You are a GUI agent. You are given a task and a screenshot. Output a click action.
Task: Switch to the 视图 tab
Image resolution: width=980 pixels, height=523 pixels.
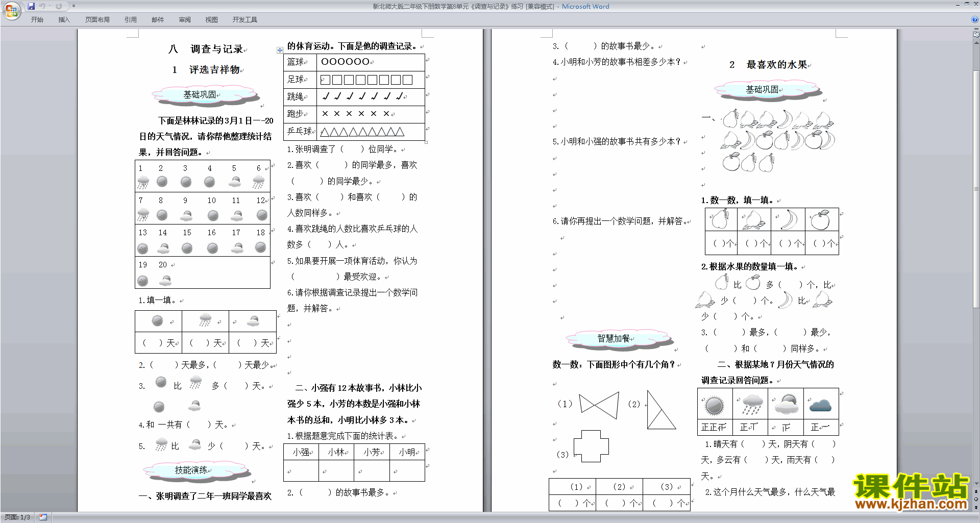tap(211, 20)
